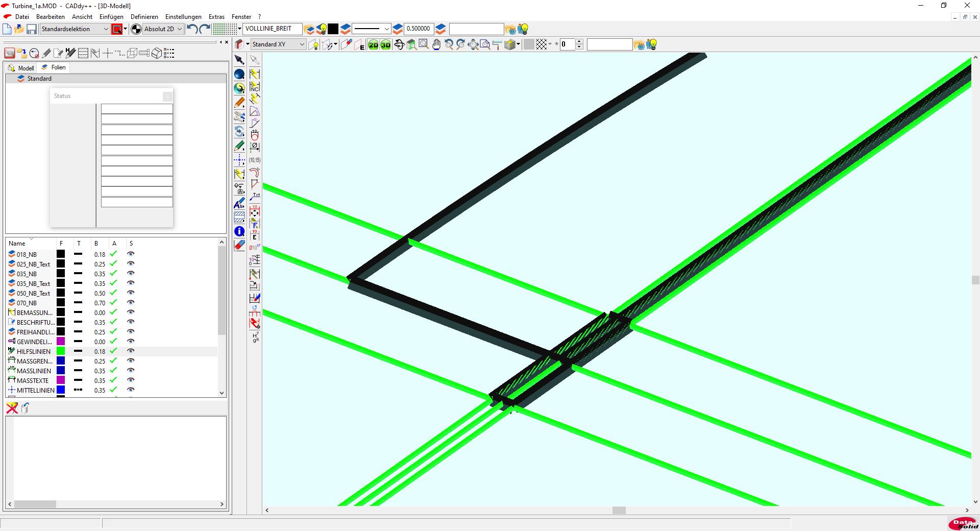
Task: Switch to 3D view with green 3D button
Action: (385, 45)
